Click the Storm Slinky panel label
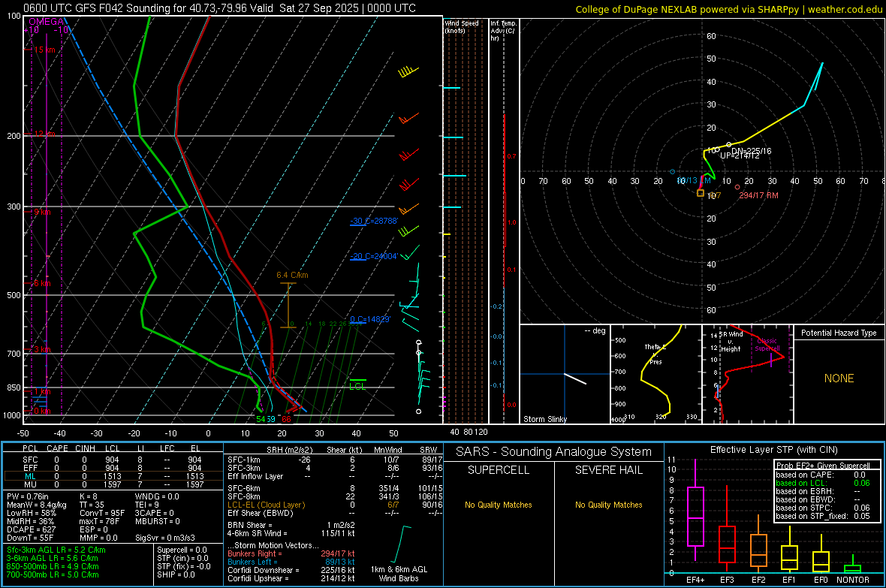The width and height of the screenshot is (886, 588). click(544, 419)
